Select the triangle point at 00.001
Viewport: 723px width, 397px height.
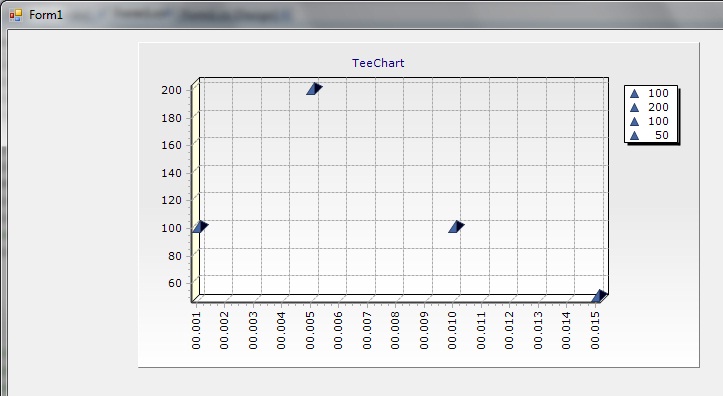pyautogui.click(x=200, y=226)
